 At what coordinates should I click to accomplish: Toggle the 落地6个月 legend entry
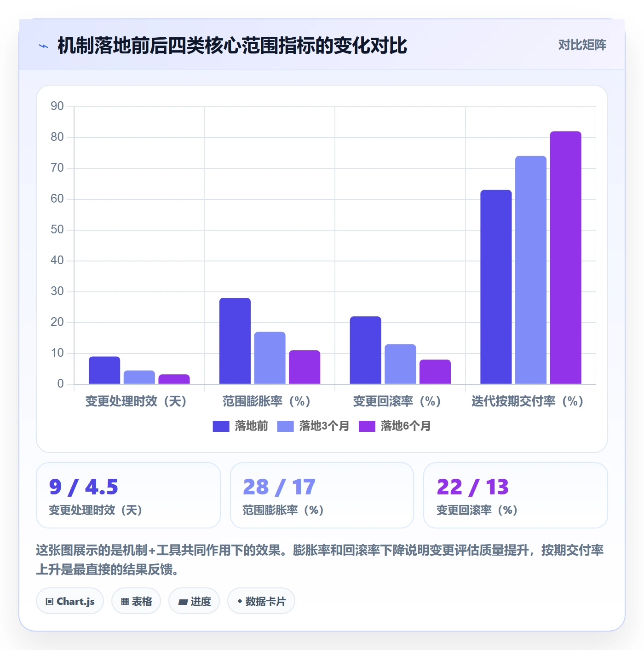point(395,426)
